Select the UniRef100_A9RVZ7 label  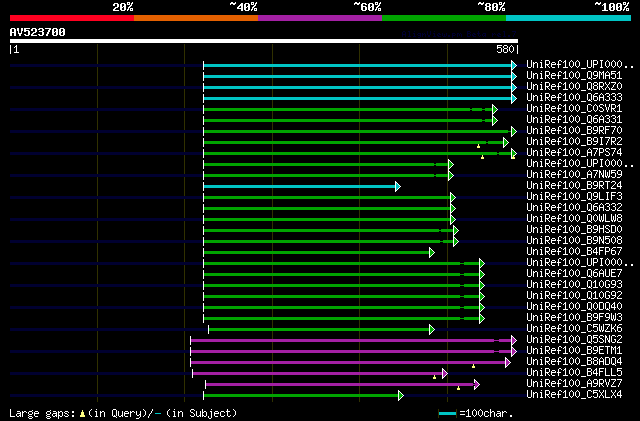(574, 384)
